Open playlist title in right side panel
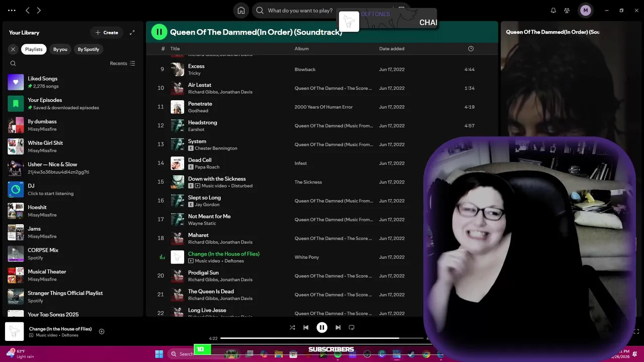 552,32
